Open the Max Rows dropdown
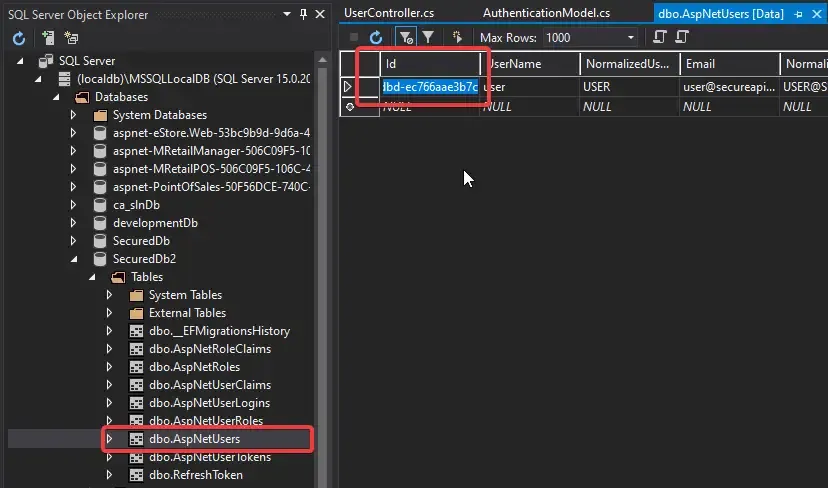This screenshot has height=488, width=828. (631, 37)
